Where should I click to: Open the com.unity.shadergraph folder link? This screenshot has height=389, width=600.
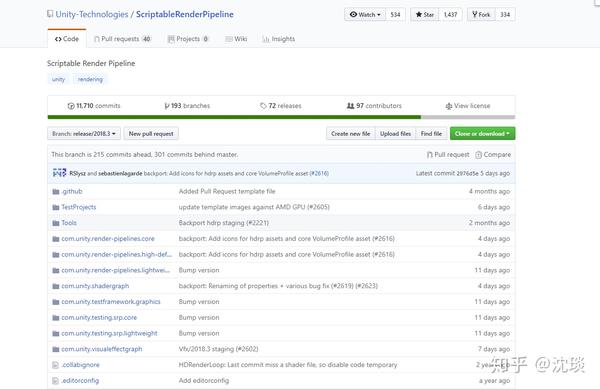tap(95, 286)
